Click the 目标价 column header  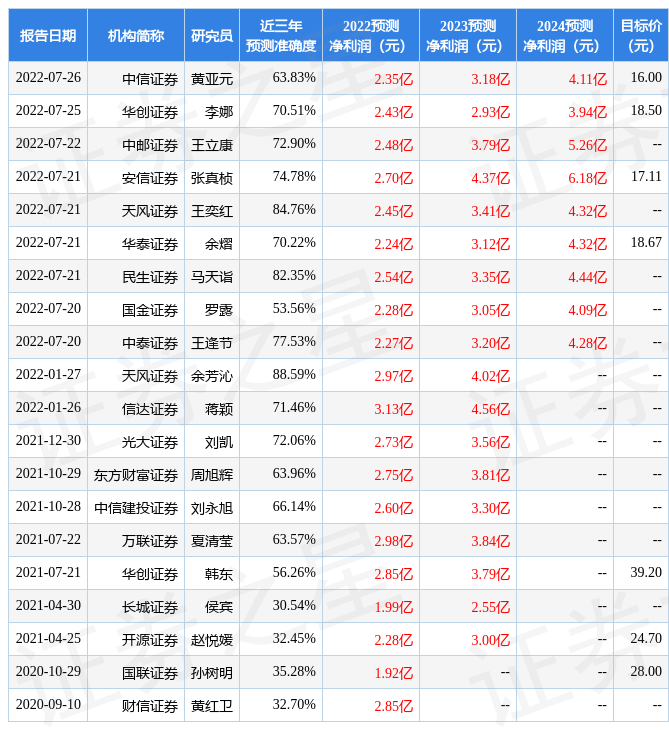pos(641,35)
